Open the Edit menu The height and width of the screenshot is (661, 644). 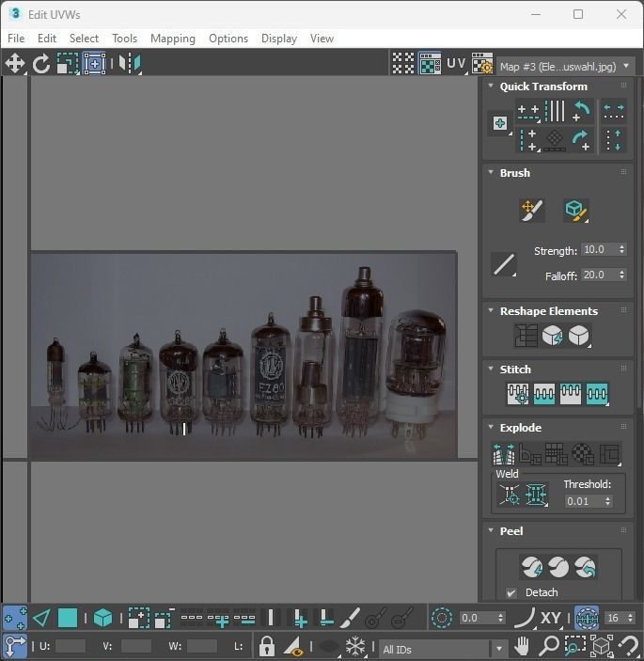(x=47, y=39)
